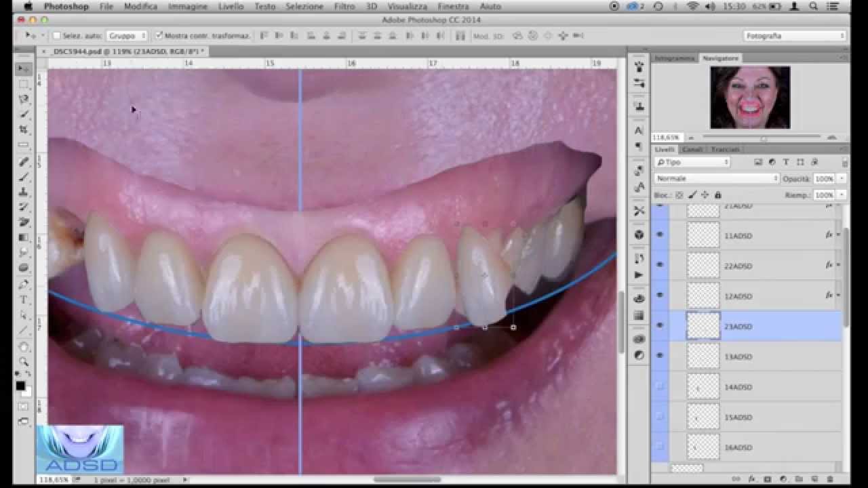
Task: Select the Move tool in toolbox
Action: (23, 69)
